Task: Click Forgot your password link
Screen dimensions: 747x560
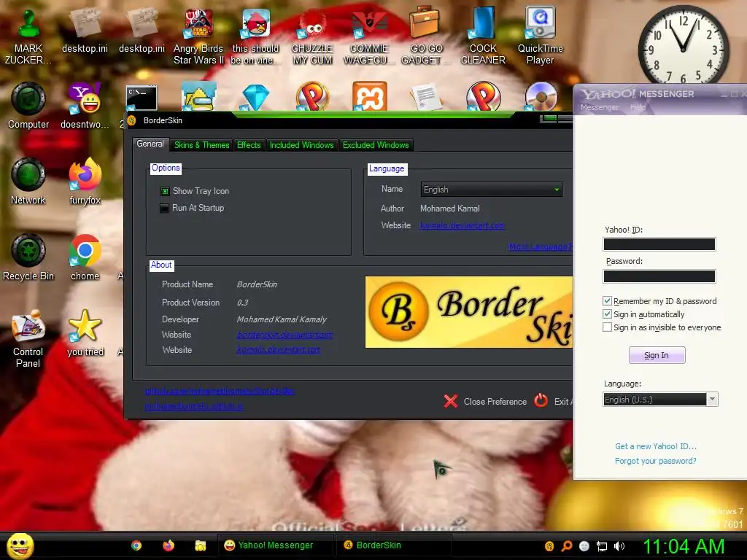Action: click(x=656, y=461)
